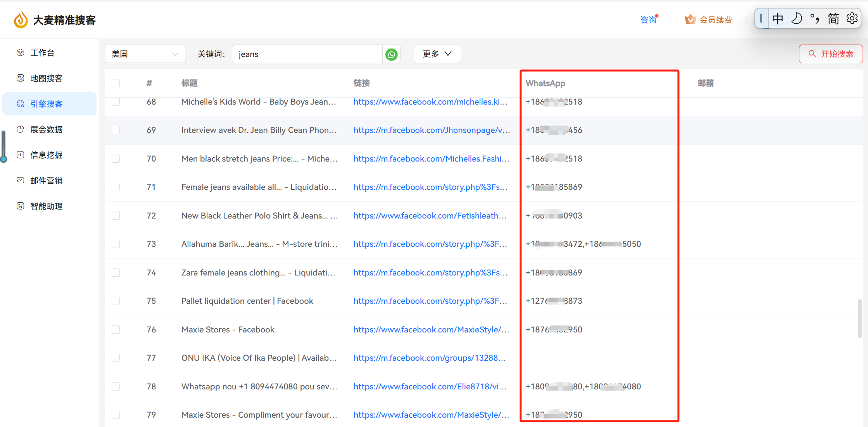Open the 工作台 workbench sidebar icon
This screenshot has height=427, width=868.
[x=21, y=53]
